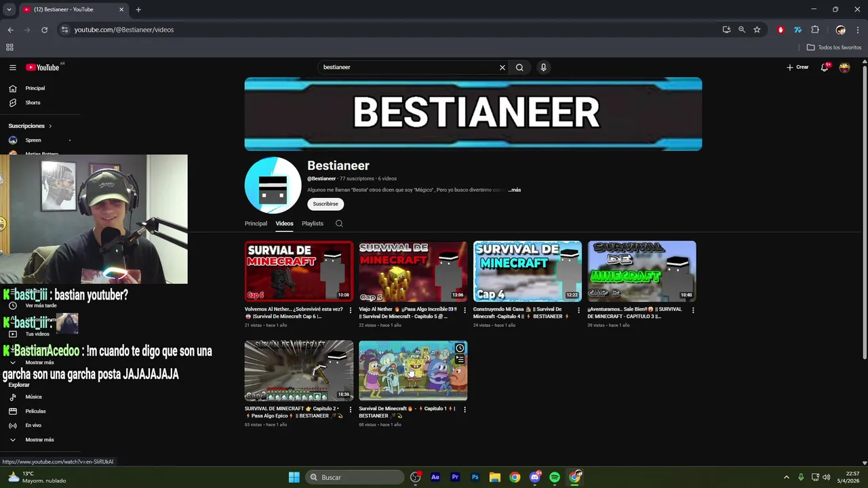Open the tab search dropdown arrow
The height and width of the screenshot is (488, 868).
pyautogui.click(x=9, y=9)
